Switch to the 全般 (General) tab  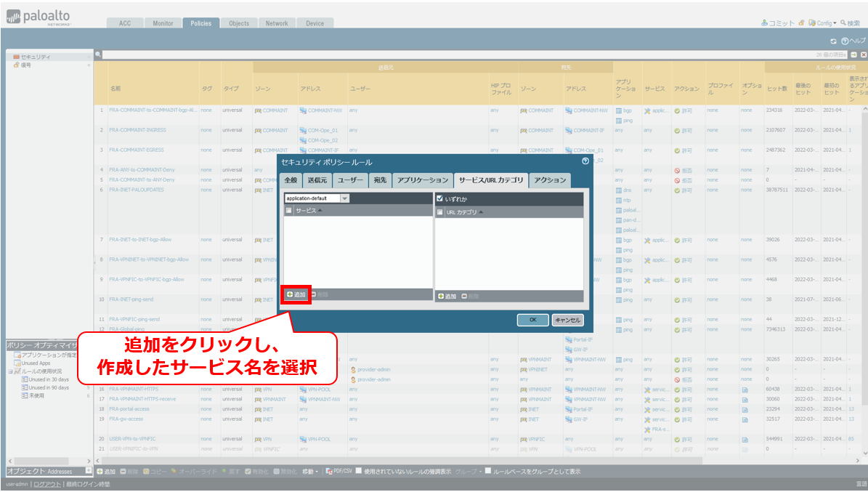(x=291, y=180)
